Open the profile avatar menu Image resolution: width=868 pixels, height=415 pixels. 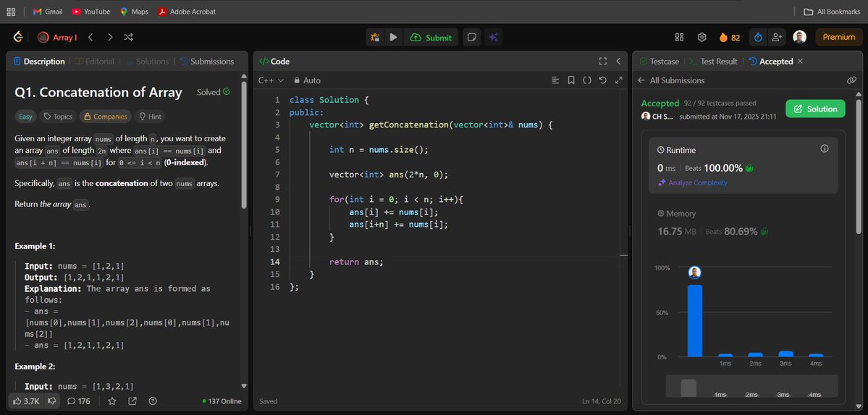[x=799, y=37]
